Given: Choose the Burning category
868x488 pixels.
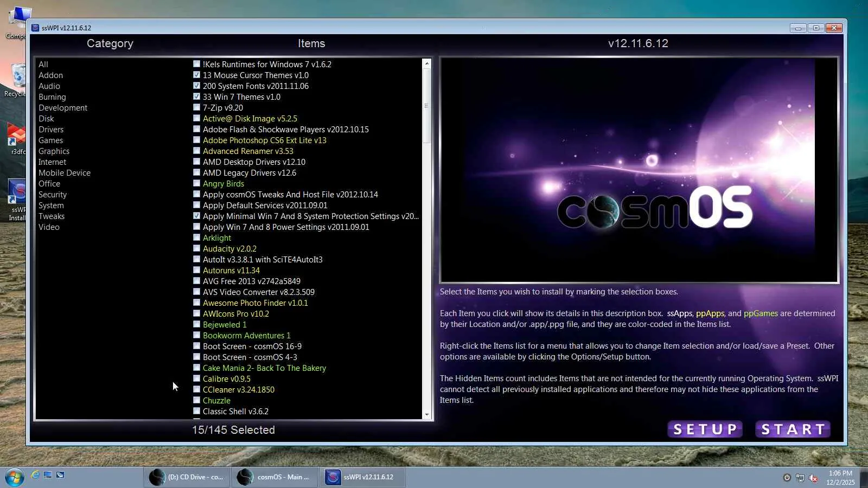Looking at the screenshot, I should click(x=52, y=97).
